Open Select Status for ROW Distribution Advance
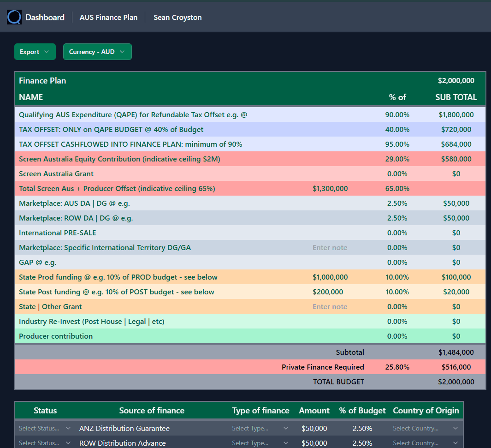 [x=44, y=443]
